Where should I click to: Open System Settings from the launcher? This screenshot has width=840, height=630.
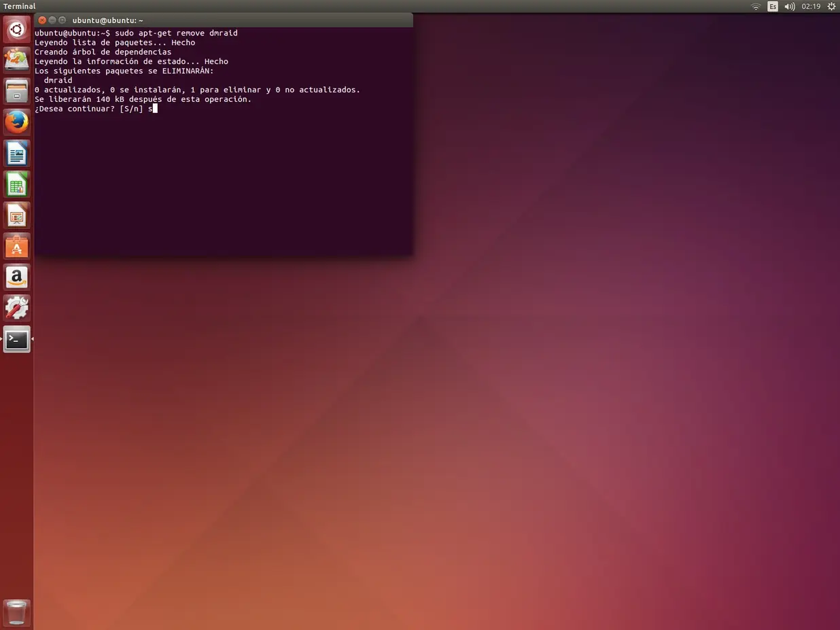click(x=16, y=309)
